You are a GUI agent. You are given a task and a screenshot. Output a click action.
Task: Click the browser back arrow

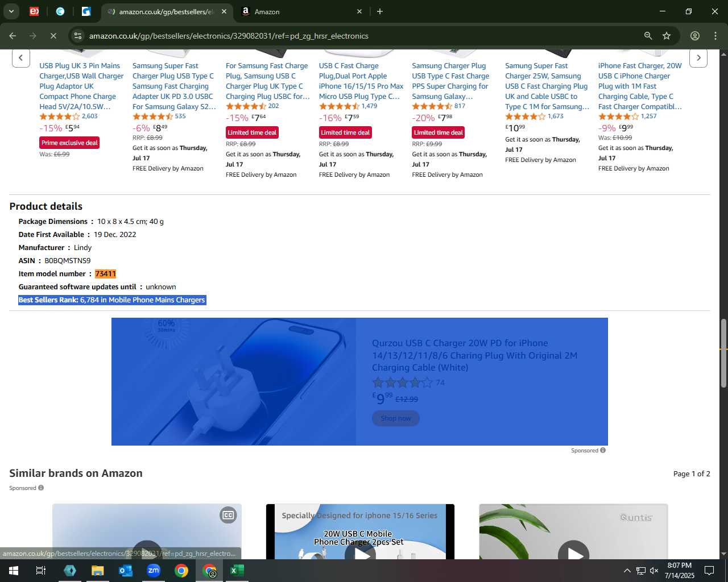click(x=13, y=36)
